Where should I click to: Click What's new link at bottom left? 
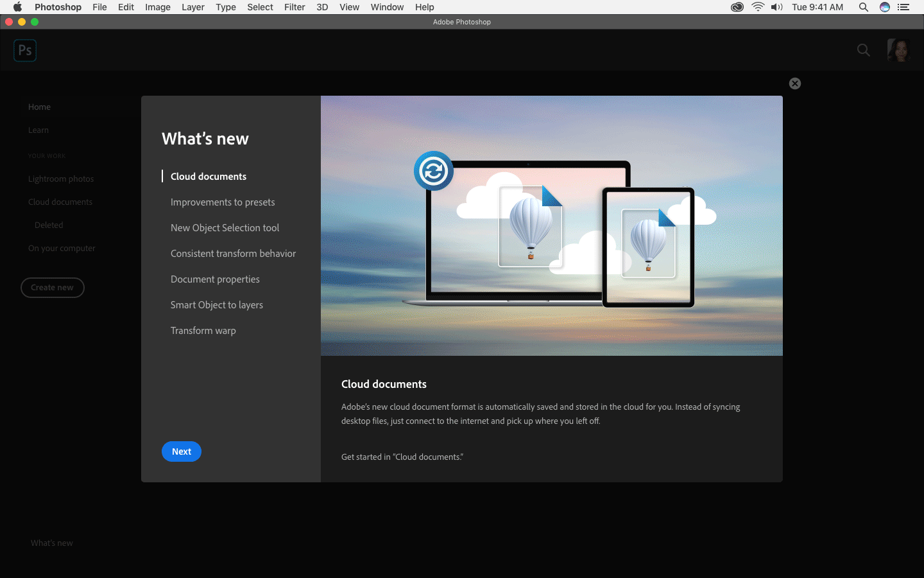pyautogui.click(x=52, y=543)
